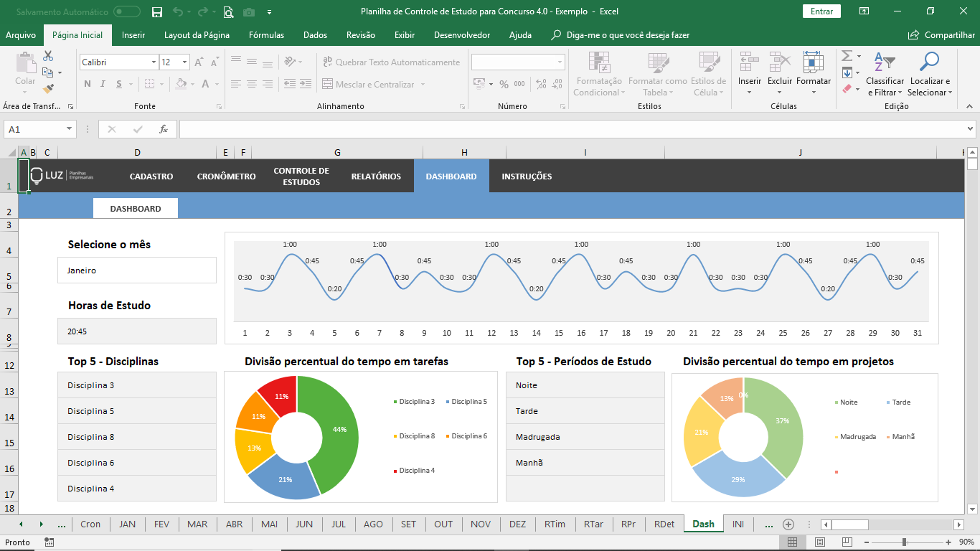Expand the font size dropdown

coord(184,62)
